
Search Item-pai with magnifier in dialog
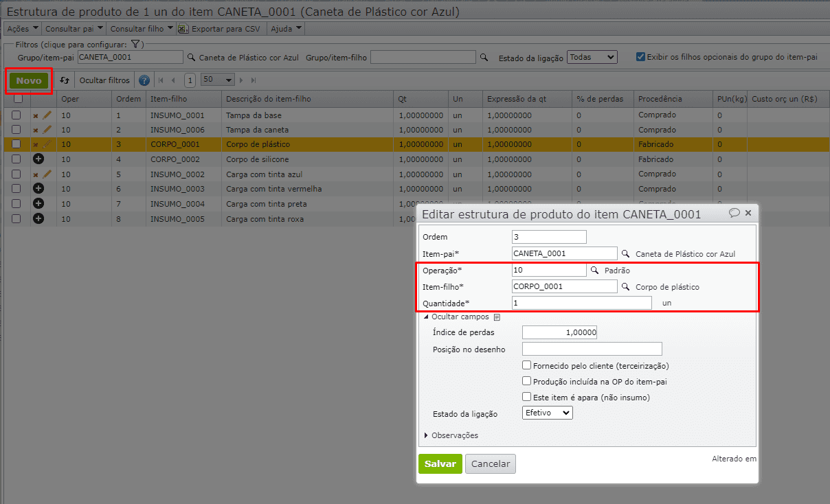pos(625,253)
